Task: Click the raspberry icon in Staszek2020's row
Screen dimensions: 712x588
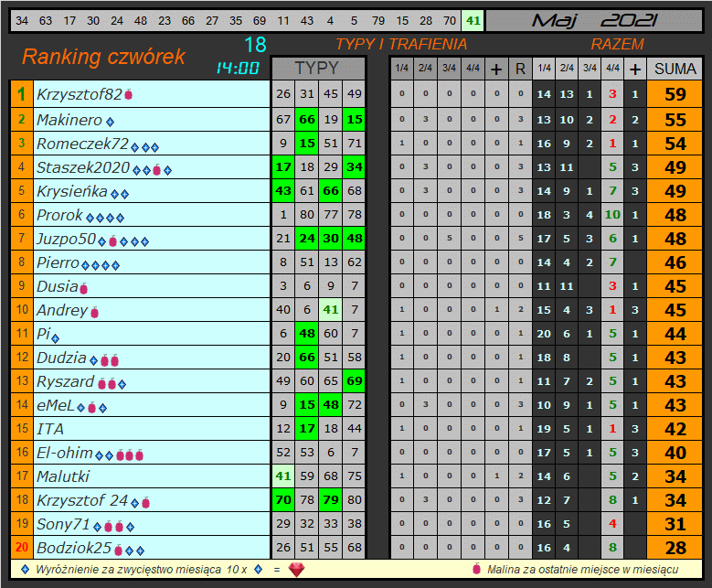Action: [x=156, y=170]
